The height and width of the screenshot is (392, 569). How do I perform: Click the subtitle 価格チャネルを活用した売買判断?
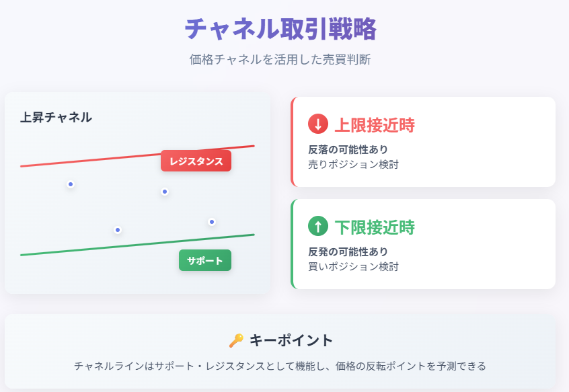(280, 59)
